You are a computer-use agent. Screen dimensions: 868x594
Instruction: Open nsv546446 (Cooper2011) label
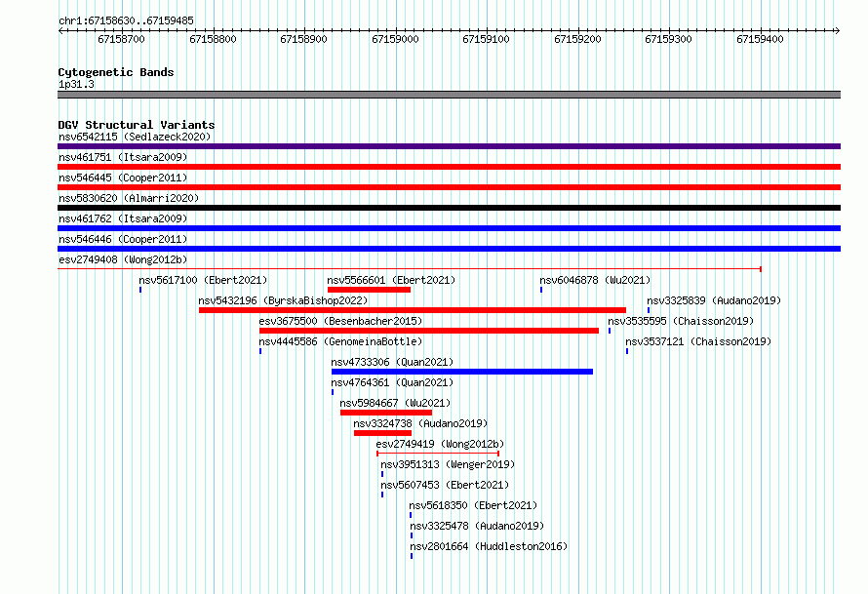pos(123,239)
